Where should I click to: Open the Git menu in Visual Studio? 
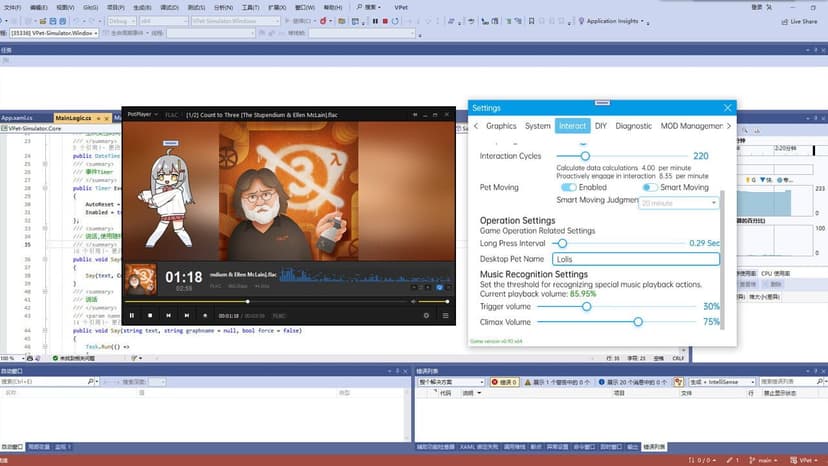(90, 7)
